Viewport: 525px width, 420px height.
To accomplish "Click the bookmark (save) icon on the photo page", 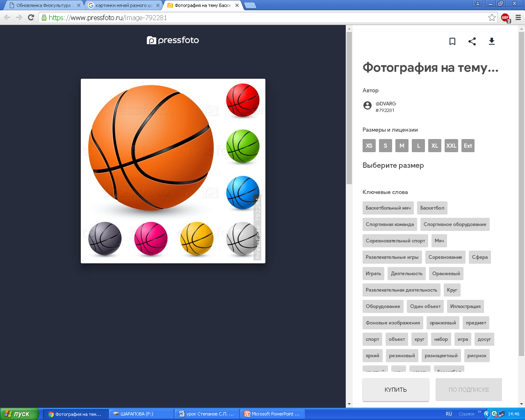I will (x=452, y=41).
